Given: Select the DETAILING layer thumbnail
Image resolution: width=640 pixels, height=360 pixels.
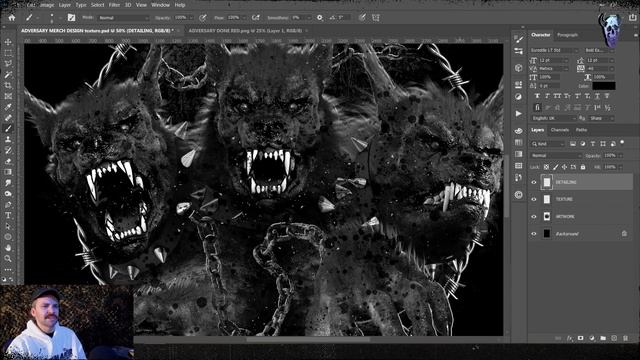Looking at the screenshot, I should 547,182.
